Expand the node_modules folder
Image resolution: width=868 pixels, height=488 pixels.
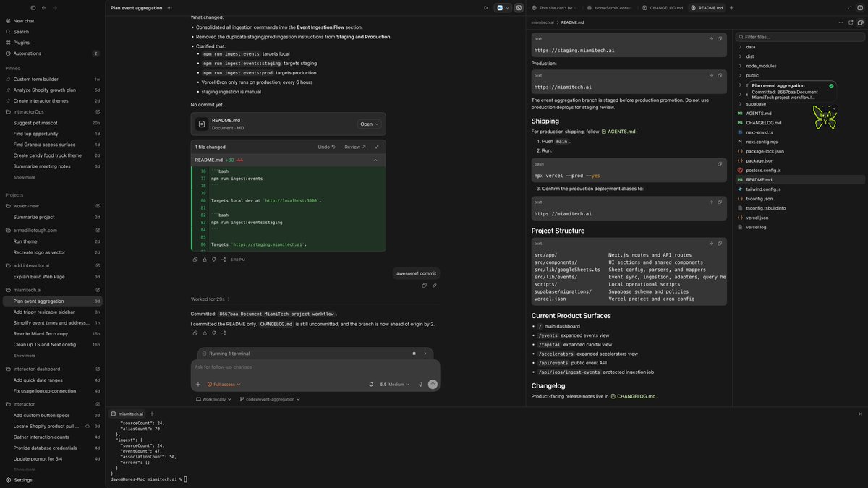coord(761,66)
